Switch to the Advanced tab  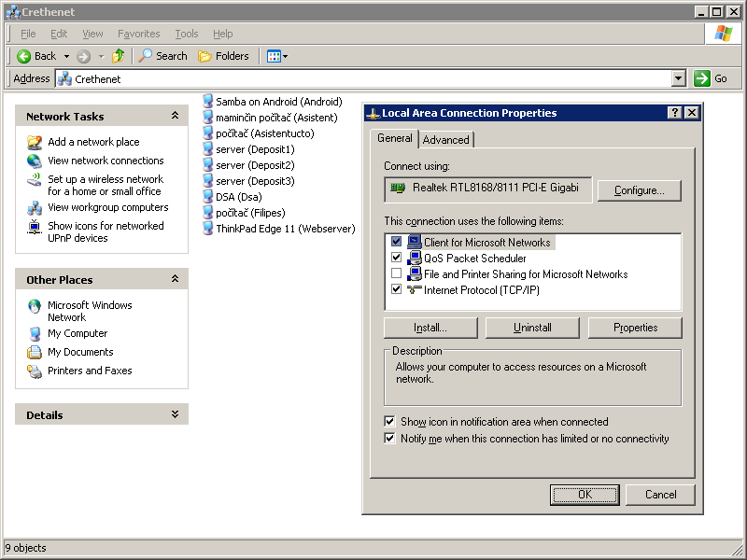pyautogui.click(x=446, y=139)
